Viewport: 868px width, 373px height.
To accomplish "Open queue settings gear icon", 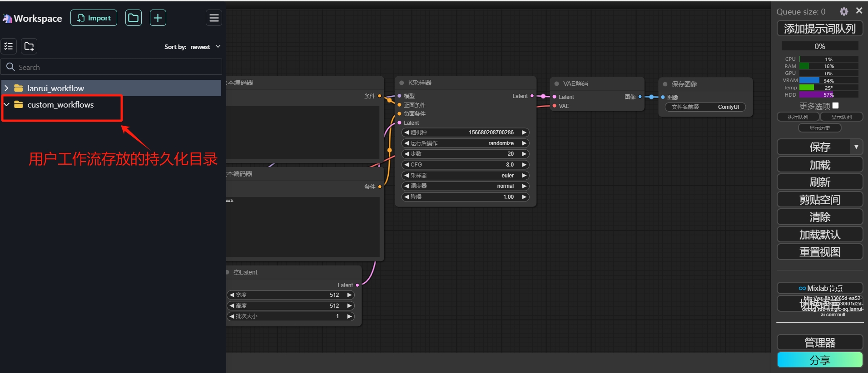I will [x=844, y=11].
